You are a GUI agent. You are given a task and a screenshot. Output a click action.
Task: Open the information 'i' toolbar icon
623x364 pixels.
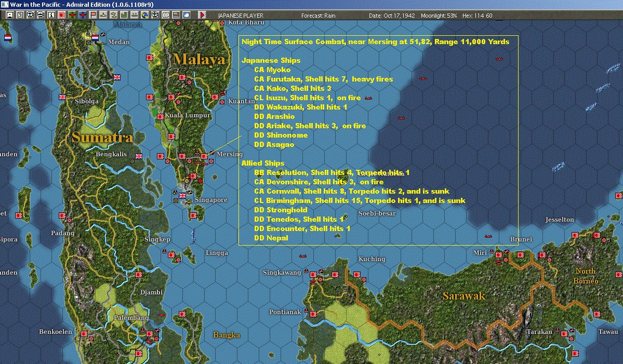coord(51,15)
